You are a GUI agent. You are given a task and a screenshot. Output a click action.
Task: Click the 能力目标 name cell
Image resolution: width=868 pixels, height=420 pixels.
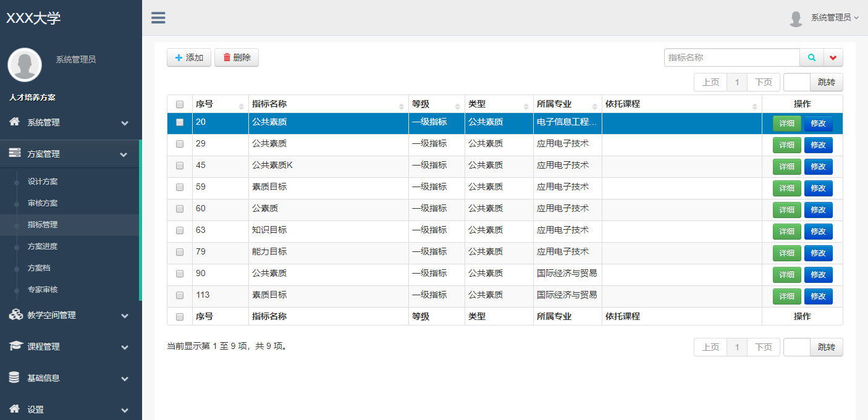click(x=329, y=253)
